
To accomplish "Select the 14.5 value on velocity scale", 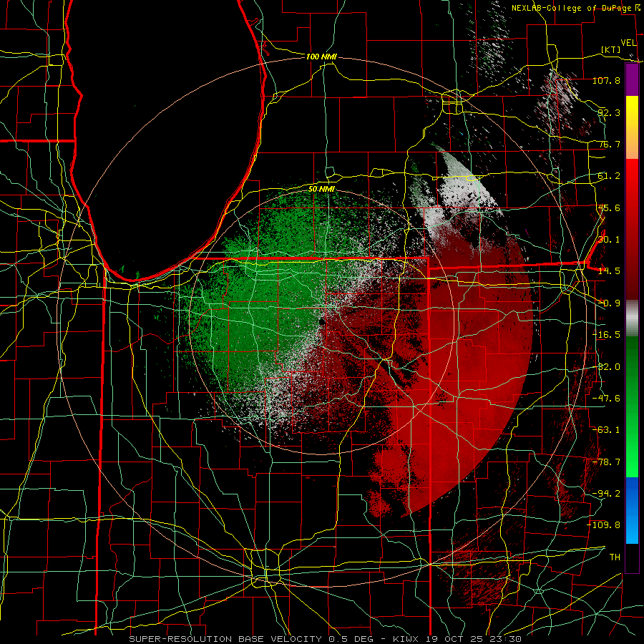I will click(609, 271).
